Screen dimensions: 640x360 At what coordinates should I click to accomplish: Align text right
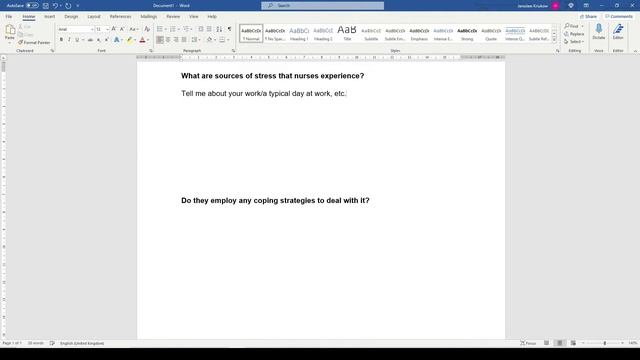[176, 40]
